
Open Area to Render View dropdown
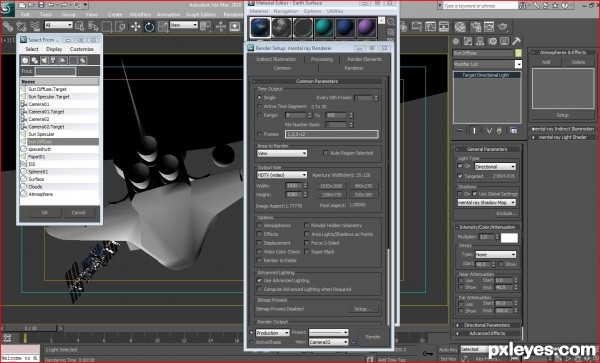(x=282, y=153)
